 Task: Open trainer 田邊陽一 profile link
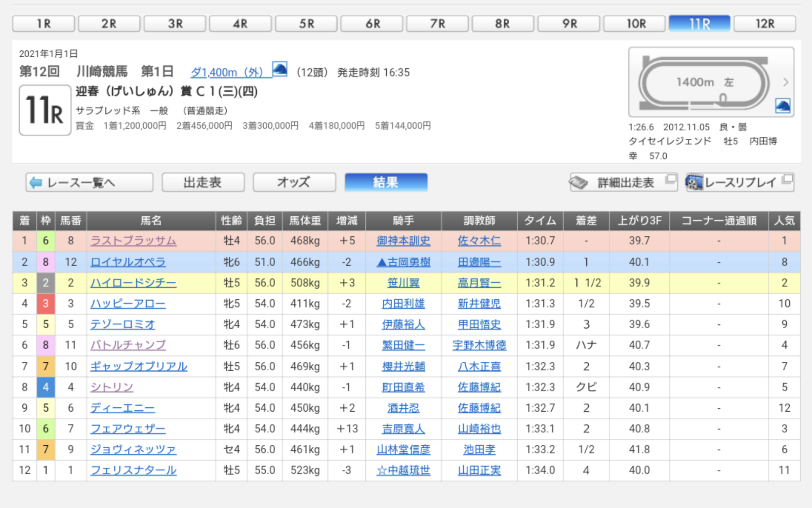coord(479,262)
